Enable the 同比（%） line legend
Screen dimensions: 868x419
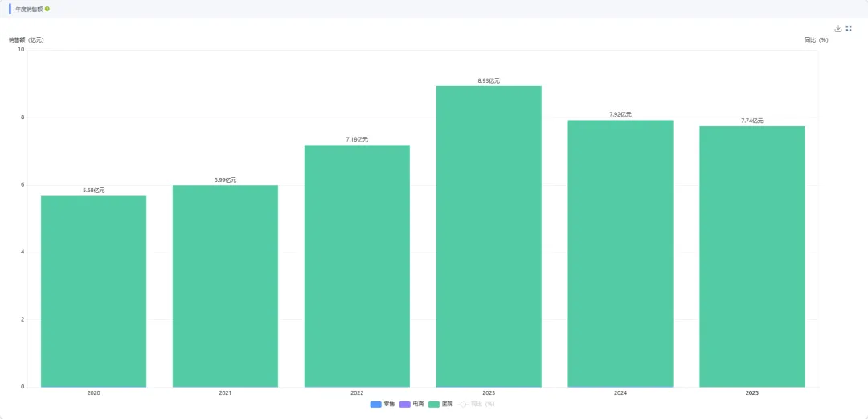point(482,404)
